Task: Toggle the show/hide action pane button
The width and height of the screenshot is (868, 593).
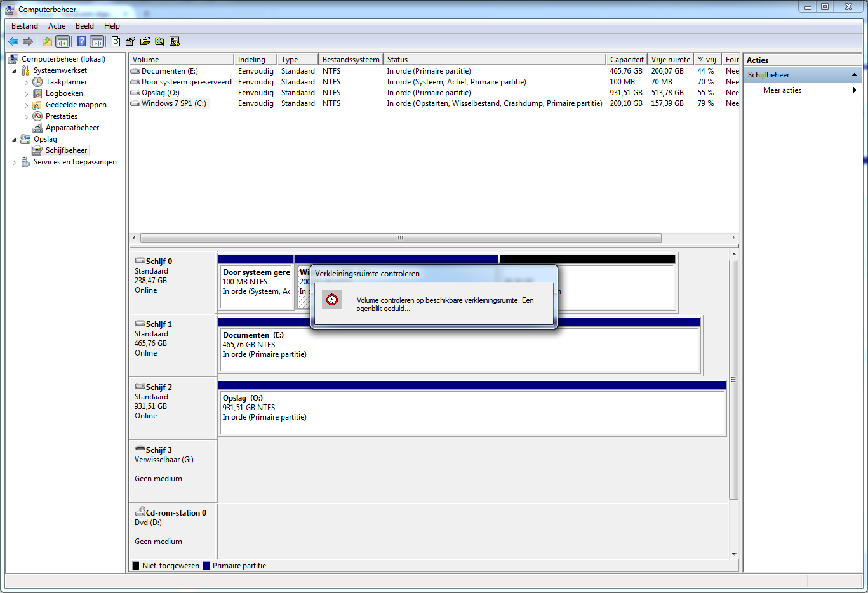Action: tap(97, 41)
